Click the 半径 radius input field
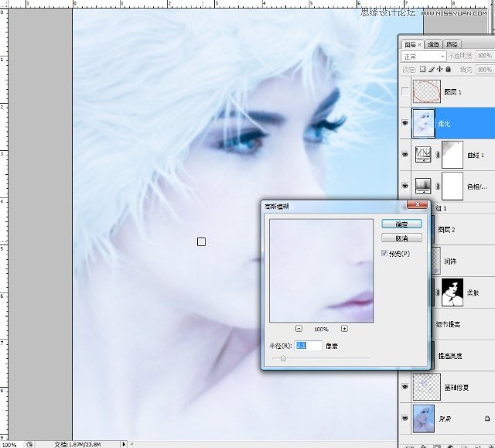 tap(308, 346)
